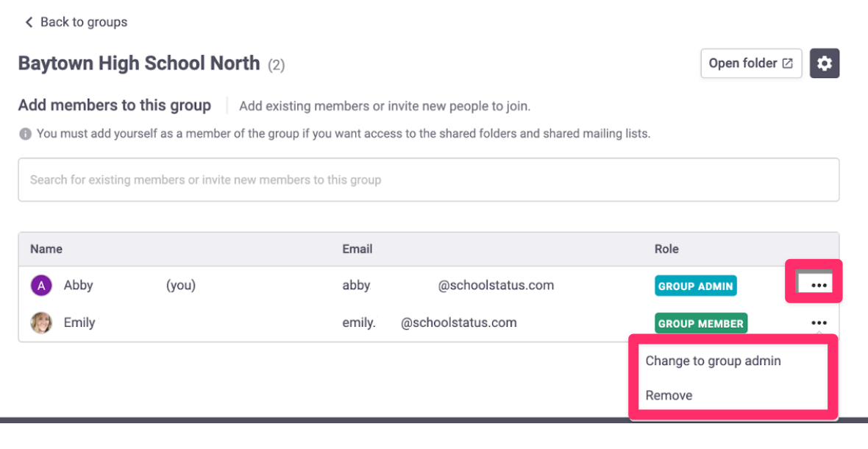868x449 pixels.
Task: Open group settings via the gear icon
Action: pyautogui.click(x=825, y=63)
